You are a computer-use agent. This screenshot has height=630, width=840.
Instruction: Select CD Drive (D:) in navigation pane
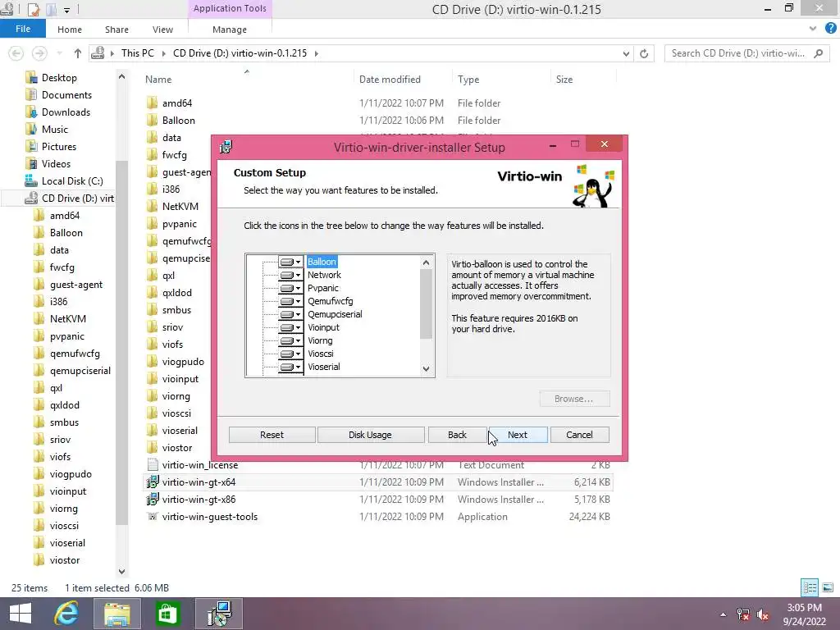(78, 199)
